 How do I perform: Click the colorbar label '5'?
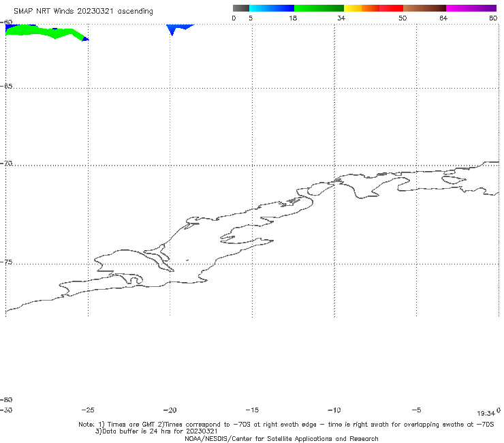point(251,18)
